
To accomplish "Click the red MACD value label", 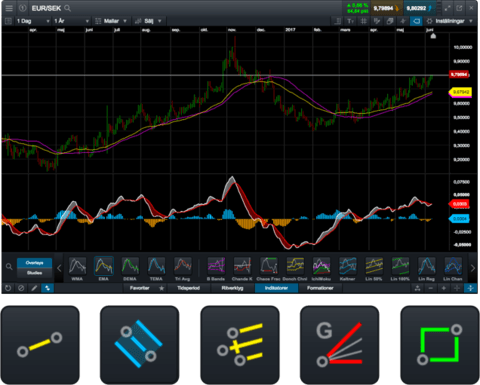I will point(459,203).
